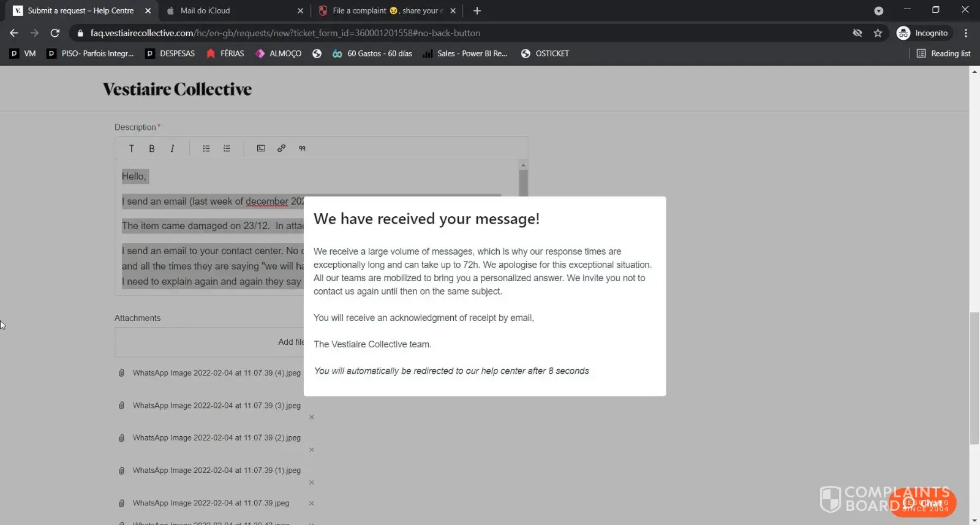
Task: Click the Vestiaire Collective logo
Action: click(177, 89)
